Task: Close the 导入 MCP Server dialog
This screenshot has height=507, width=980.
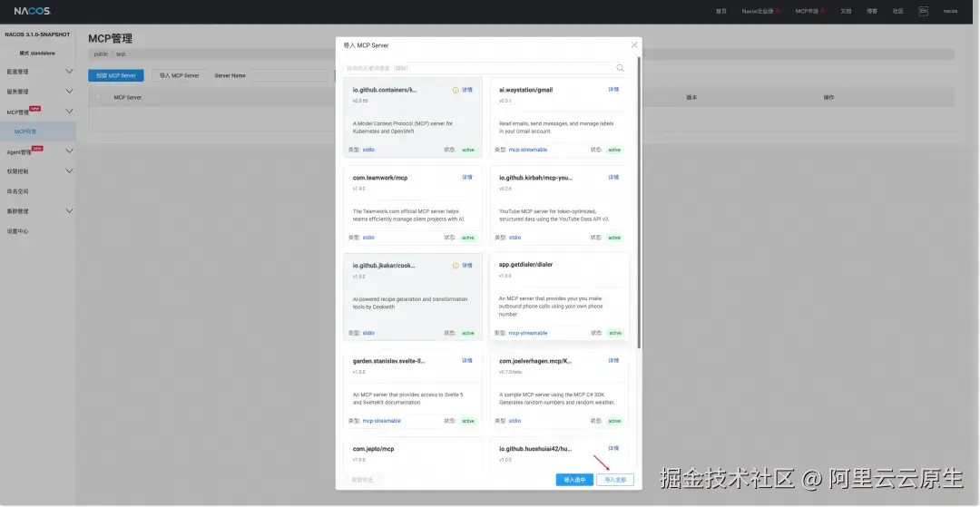Action: [634, 45]
